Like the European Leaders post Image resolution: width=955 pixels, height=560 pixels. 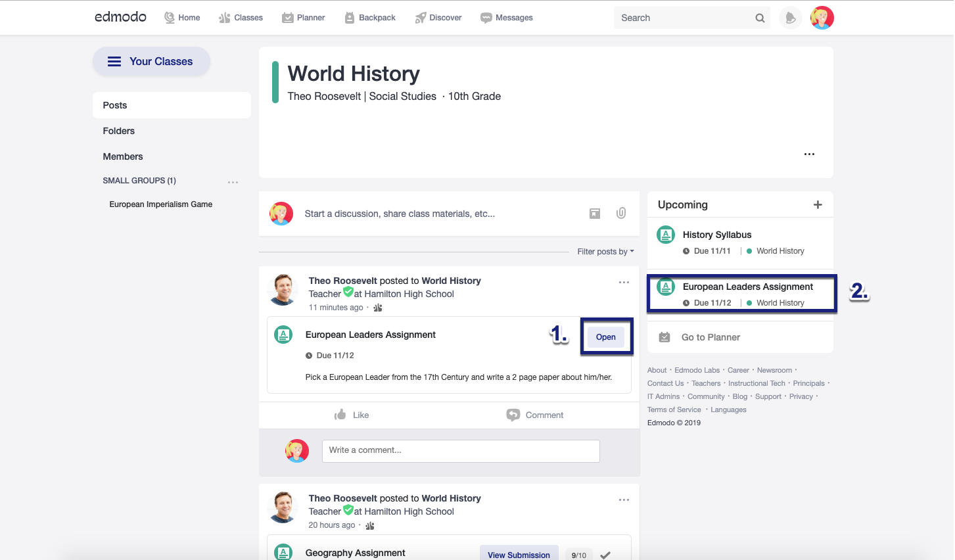352,415
